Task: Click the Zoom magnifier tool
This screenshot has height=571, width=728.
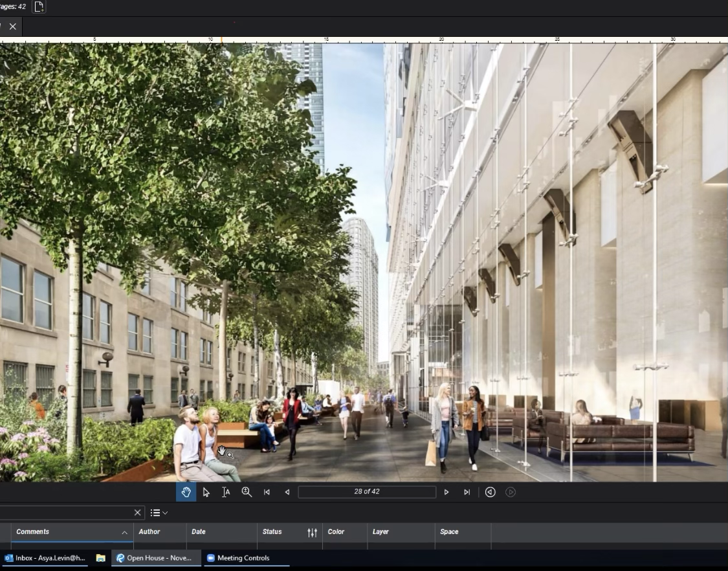Action: click(247, 492)
